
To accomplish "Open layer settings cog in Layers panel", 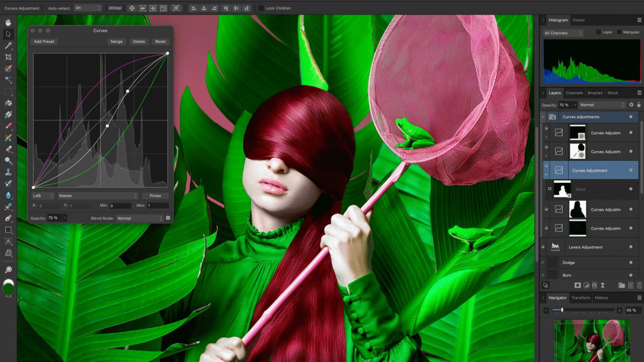I will click(631, 105).
